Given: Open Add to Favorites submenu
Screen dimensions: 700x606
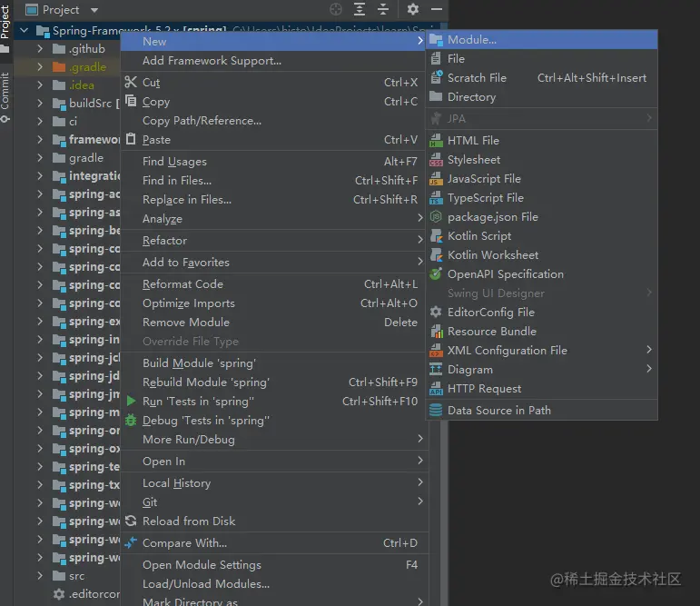Looking at the screenshot, I should [x=273, y=263].
